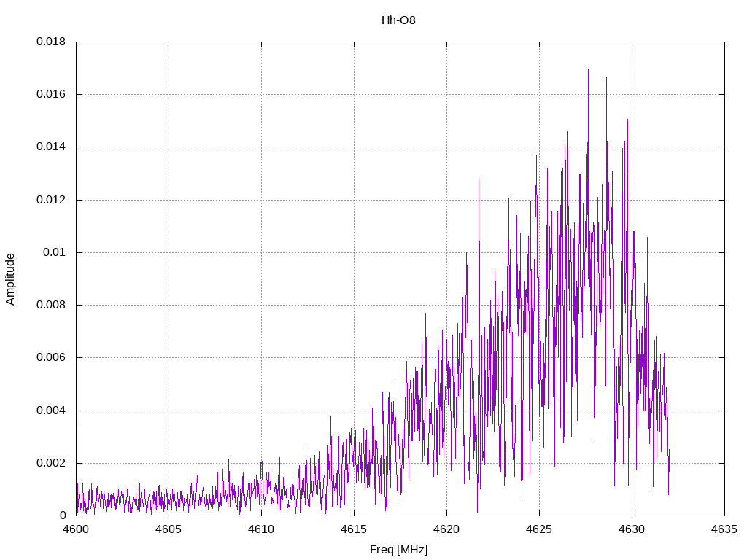Click the plot title Hh-O8
The width and height of the screenshot is (747, 560).
398,20
